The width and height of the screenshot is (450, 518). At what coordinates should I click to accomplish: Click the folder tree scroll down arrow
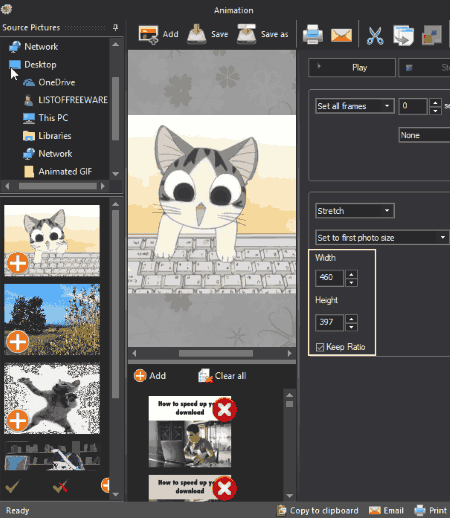pos(116,174)
